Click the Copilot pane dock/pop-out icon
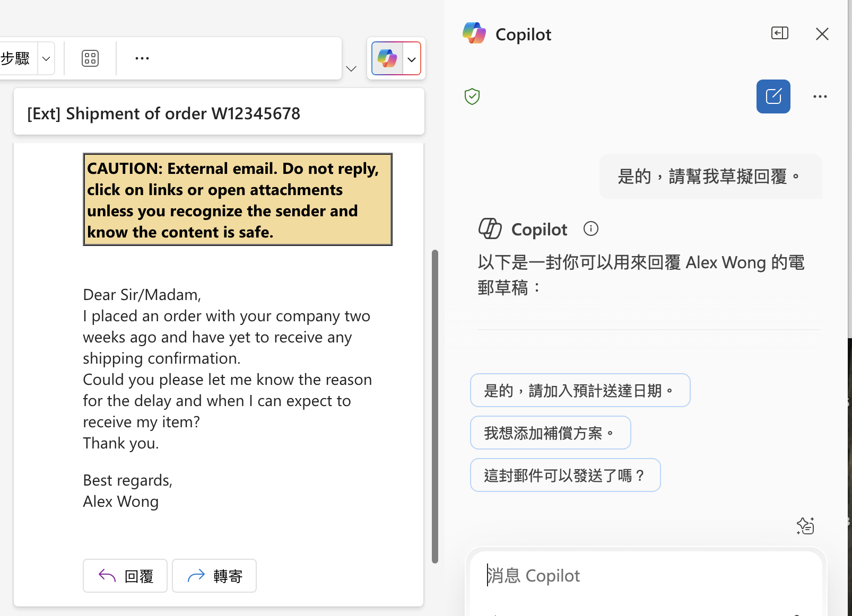 779,33
